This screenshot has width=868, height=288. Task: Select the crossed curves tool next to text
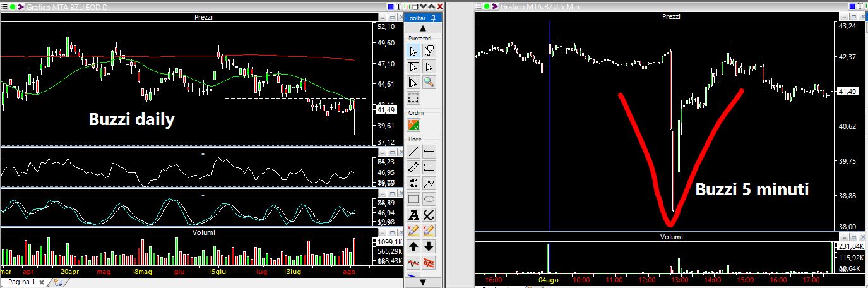[x=429, y=215]
